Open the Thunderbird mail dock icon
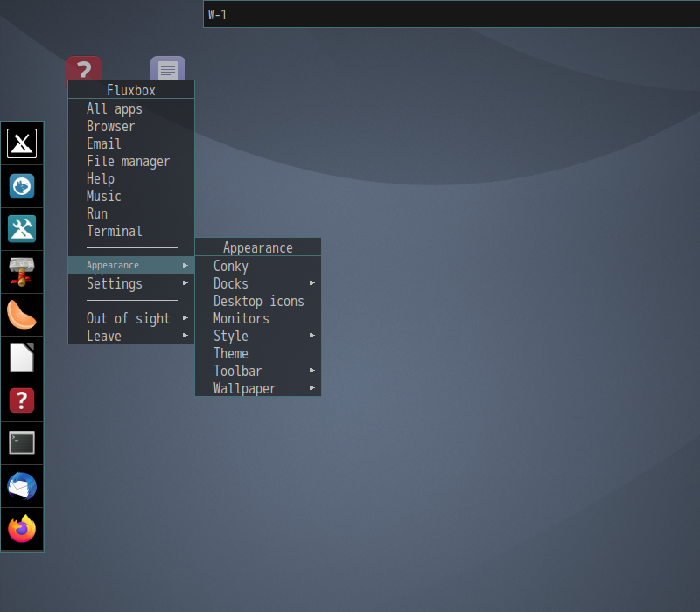The height and width of the screenshot is (612, 700). pyautogui.click(x=22, y=486)
